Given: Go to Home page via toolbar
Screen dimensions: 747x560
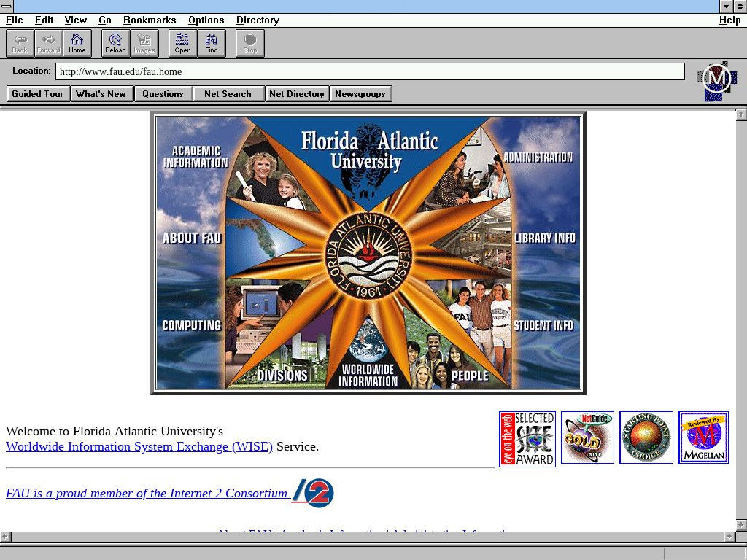Looking at the screenshot, I should pos(77,43).
